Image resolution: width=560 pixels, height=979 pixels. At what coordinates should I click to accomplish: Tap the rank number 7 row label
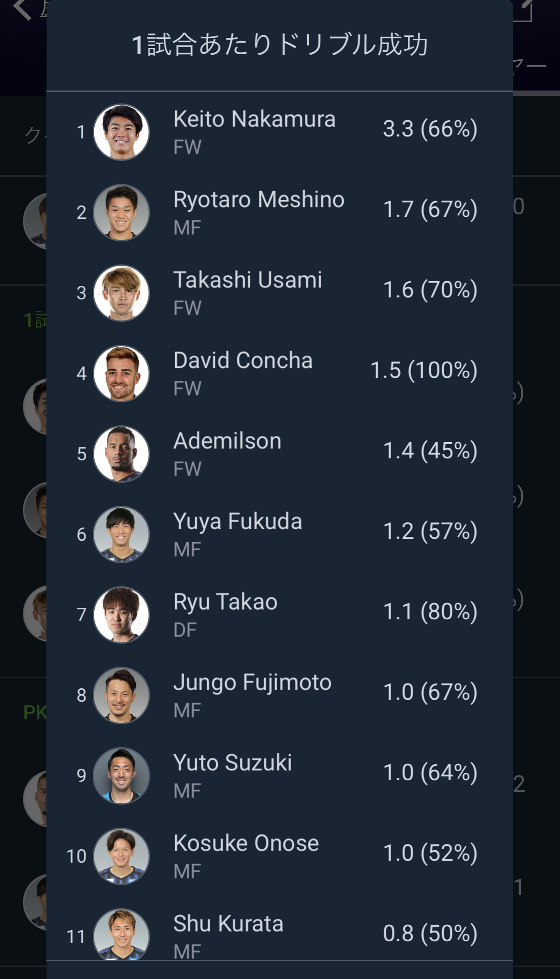click(x=81, y=615)
